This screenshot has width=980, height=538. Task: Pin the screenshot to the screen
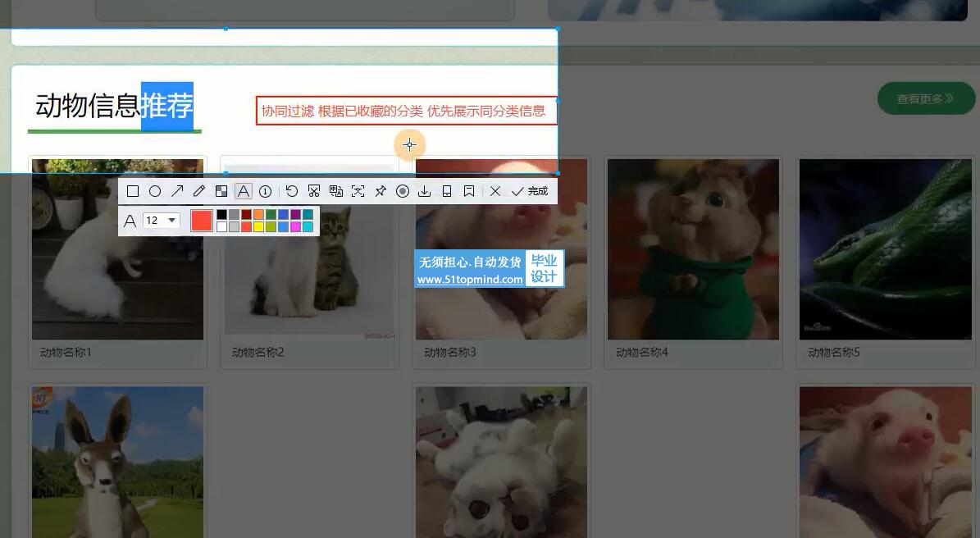tap(380, 191)
